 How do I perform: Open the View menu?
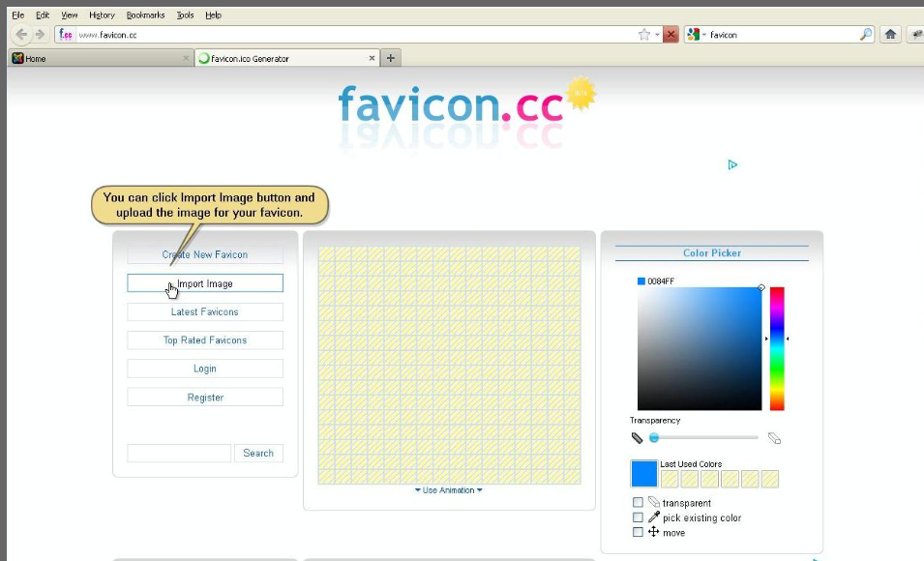click(x=70, y=15)
